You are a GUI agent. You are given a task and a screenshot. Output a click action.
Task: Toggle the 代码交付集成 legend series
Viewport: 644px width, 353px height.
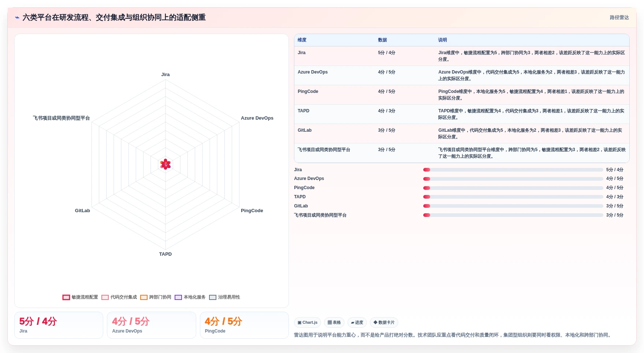click(119, 297)
